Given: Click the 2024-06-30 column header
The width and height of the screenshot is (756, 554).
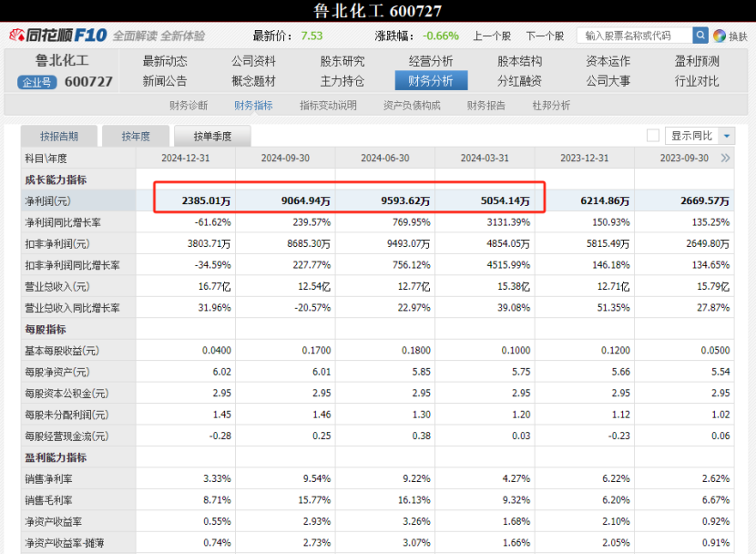Looking at the screenshot, I should [x=385, y=159].
